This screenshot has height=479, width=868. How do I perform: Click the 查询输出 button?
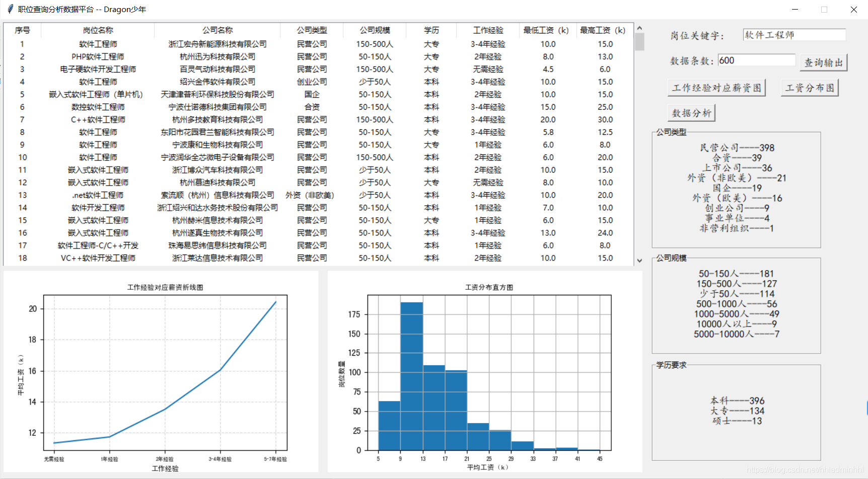pos(823,62)
